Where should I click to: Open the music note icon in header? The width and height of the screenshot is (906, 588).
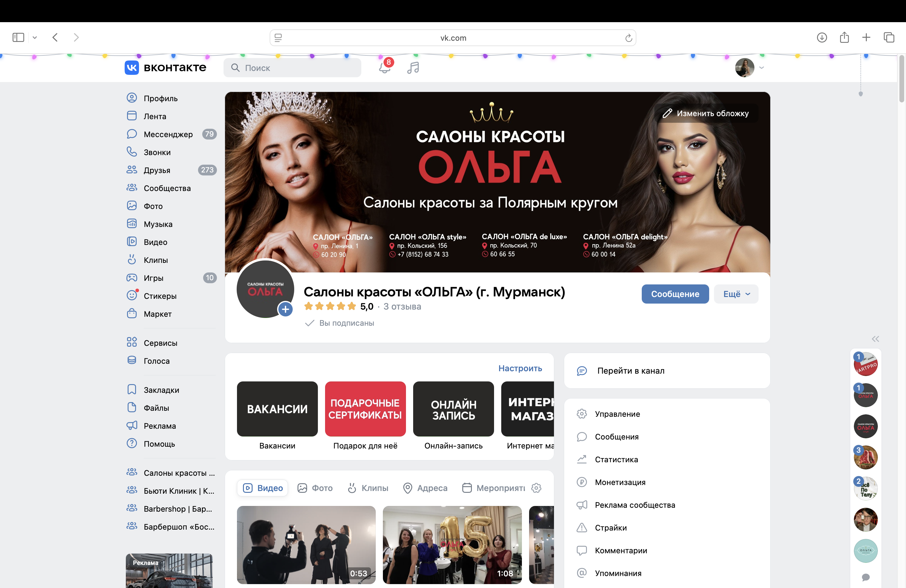413,68
